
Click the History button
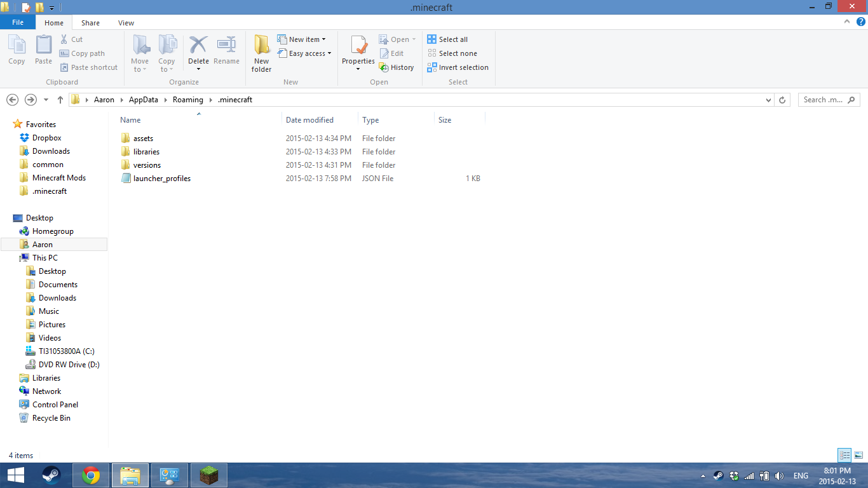point(397,67)
